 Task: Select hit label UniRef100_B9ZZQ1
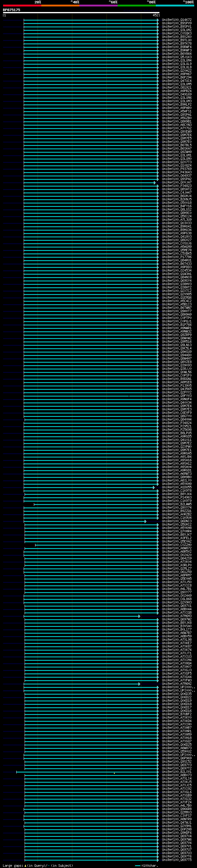pyautogui.click(x=176, y=511)
